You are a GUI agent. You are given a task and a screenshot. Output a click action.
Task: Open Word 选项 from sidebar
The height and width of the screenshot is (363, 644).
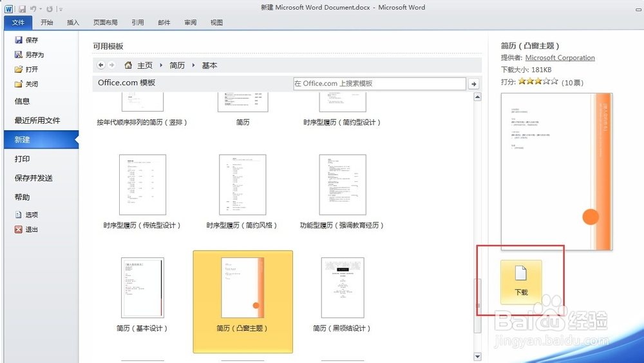click(x=26, y=215)
